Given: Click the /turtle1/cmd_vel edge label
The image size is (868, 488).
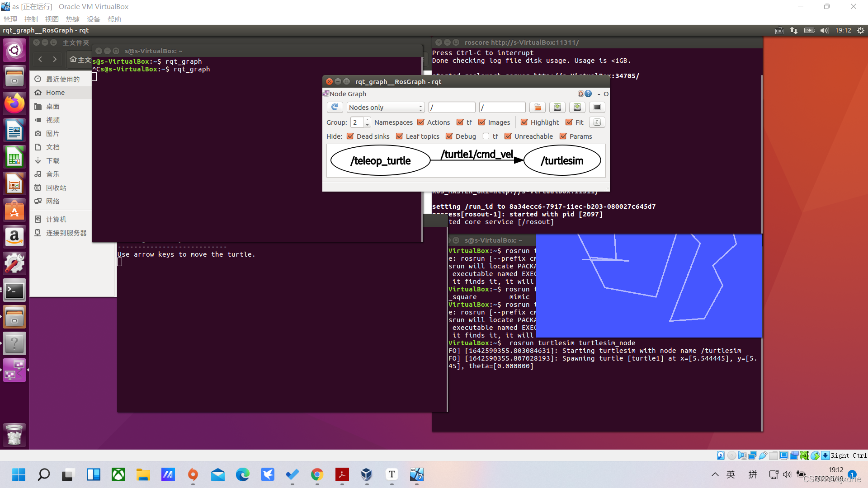Looking at the screenshot, I should [x=477, y=154].
